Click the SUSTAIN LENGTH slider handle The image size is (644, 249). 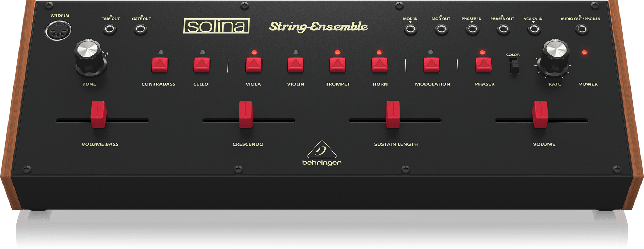pos(393,114)
